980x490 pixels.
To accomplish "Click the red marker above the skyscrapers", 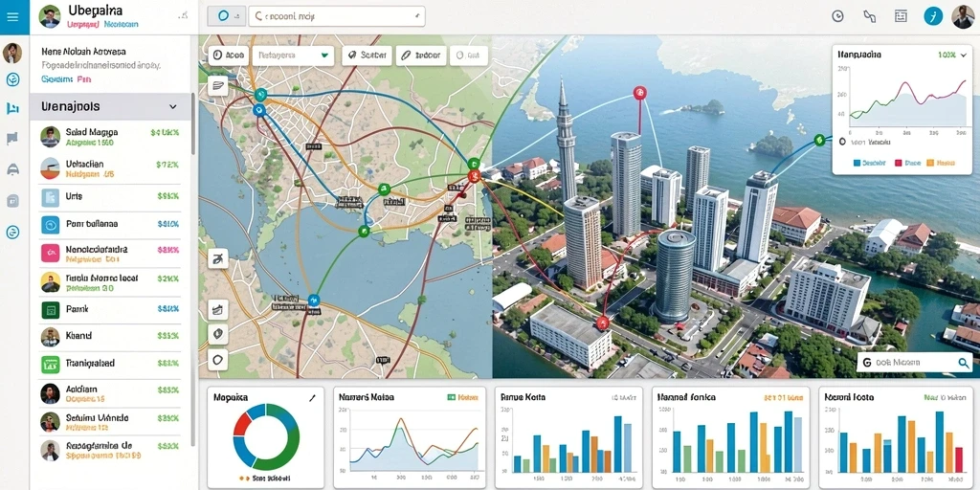I will click(x=639, y=94).
